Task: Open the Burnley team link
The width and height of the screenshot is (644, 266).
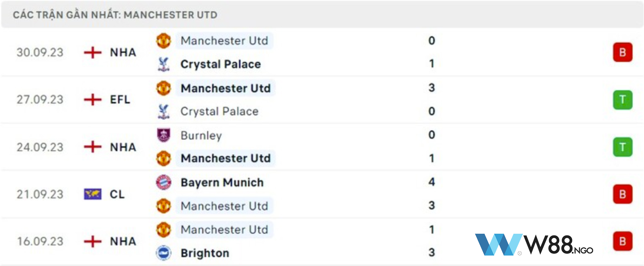Action: (201, 136)
